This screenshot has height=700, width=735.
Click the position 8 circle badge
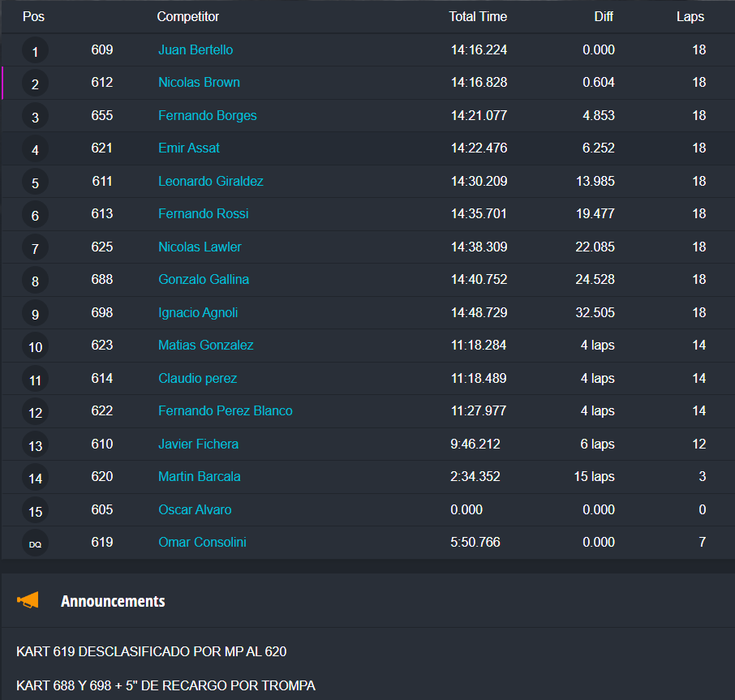tap(35, 281)
